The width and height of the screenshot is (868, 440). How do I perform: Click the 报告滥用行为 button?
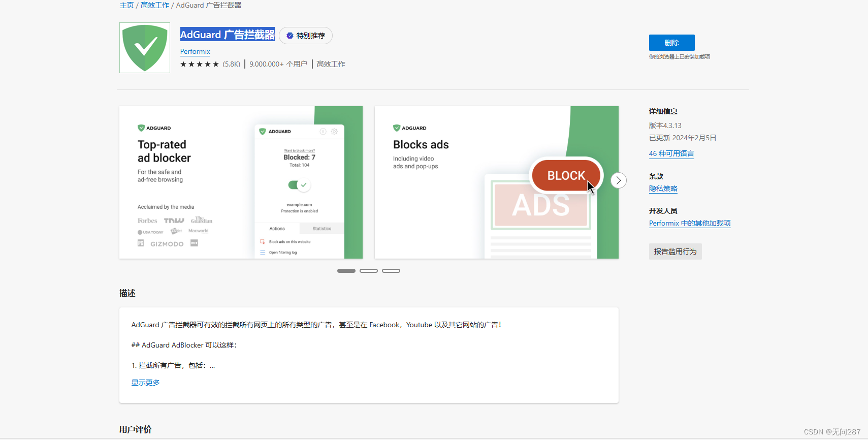click(x=675, y=252)
